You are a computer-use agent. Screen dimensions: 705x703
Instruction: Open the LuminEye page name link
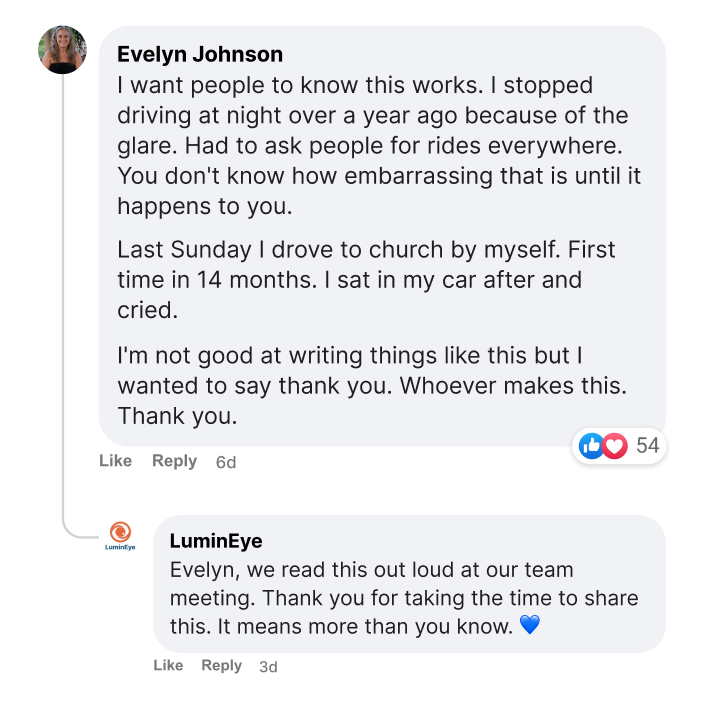point(216,541)
